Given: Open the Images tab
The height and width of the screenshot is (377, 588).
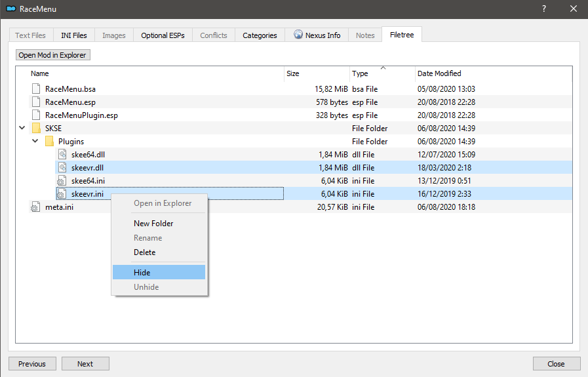Looking at the screenshot, I should [113, 35].
